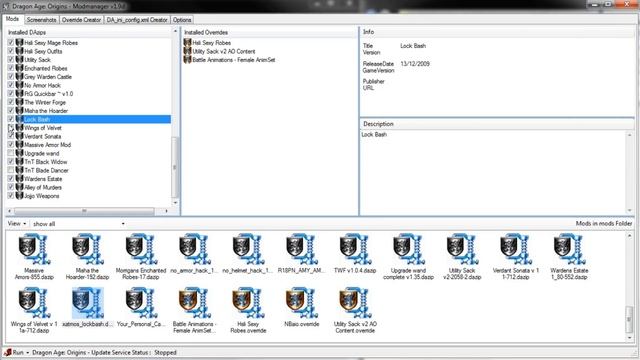This screenshot has width=640, height=360.
Task: Select Wardens Estate 1_80-552.dazip icon
Action: pyautogui.click(x=569, y=249)
